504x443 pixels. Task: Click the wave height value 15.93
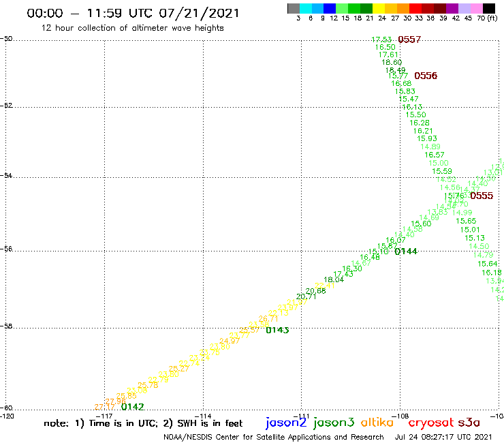pyautogui.click(x=427, y=138)
